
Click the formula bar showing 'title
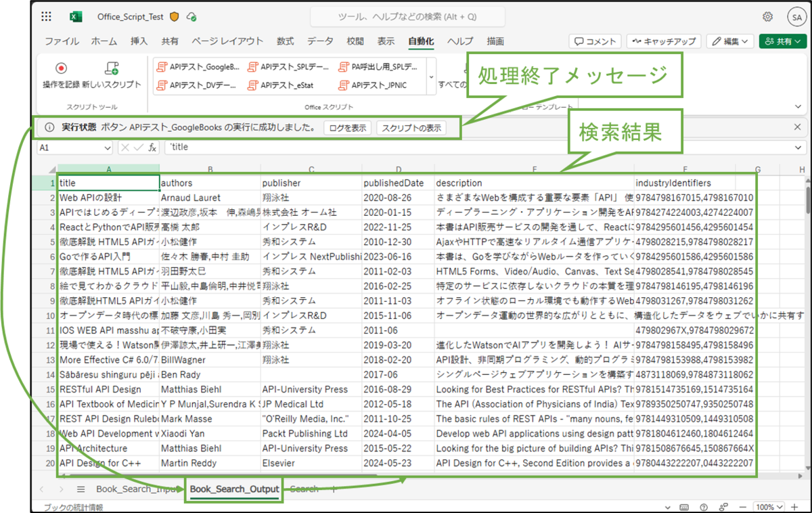pos(482,147)
